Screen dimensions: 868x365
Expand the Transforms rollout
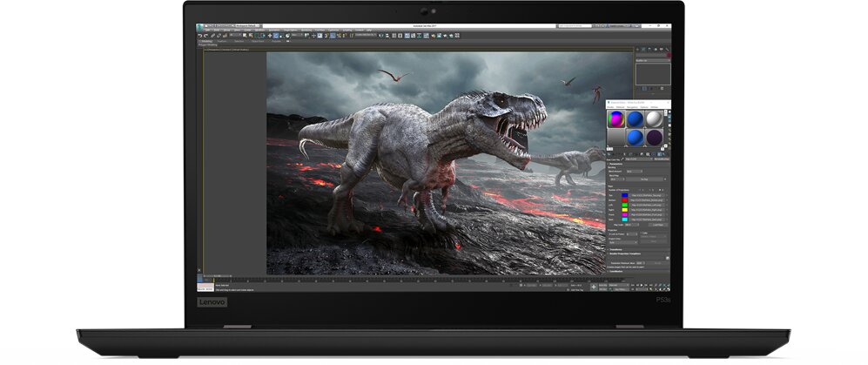pos(616,249)
